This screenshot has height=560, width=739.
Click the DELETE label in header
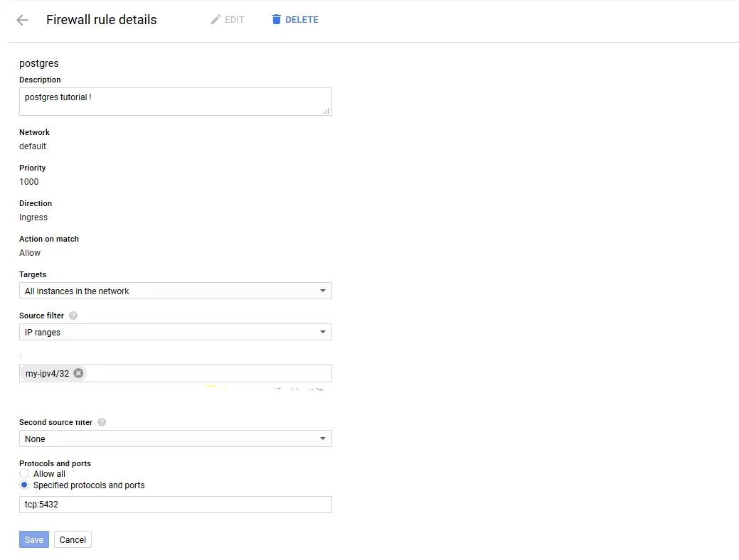pyautogui.click(x=302, y=20)
